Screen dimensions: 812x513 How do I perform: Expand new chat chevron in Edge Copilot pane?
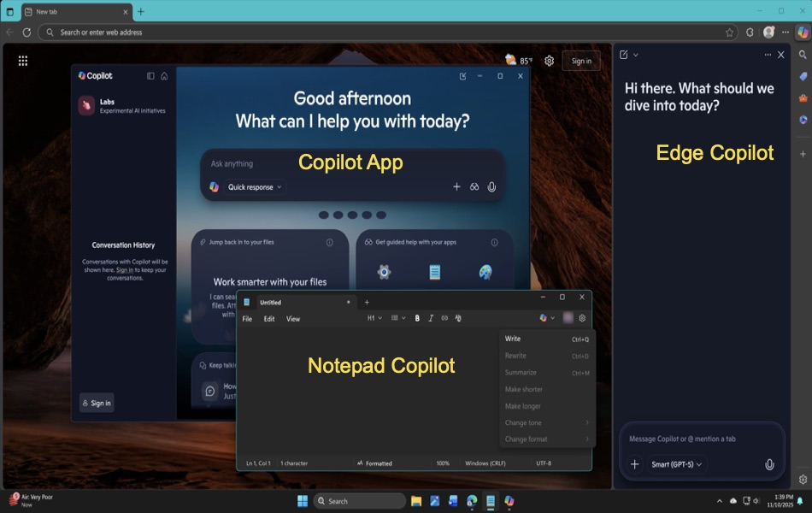(x=635, y=55)
